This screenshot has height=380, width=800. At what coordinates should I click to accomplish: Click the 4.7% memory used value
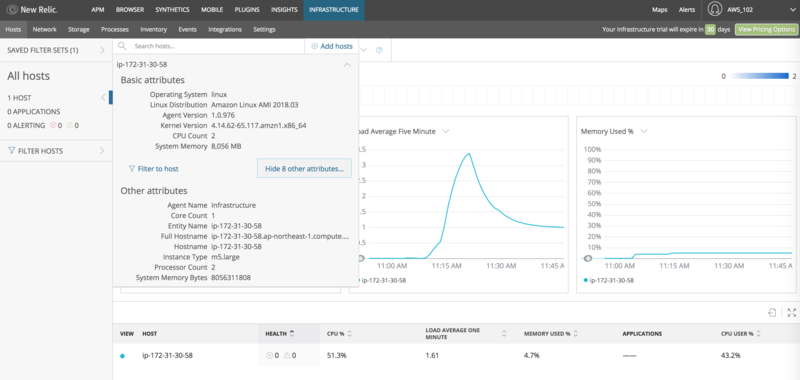point(532,356)
